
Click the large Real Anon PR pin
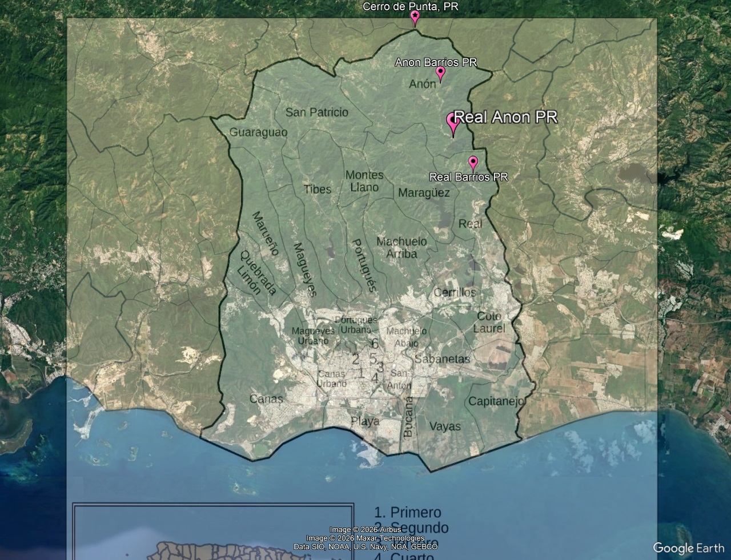click(453, 123)
